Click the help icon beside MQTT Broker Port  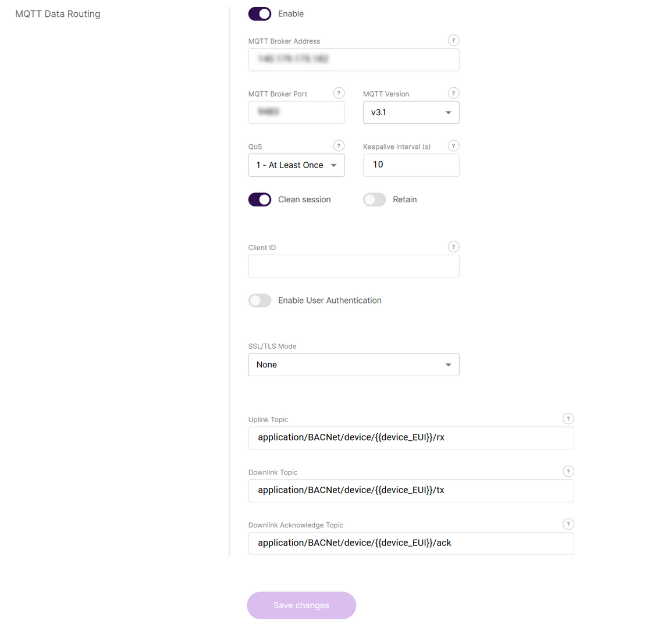[339, 92]
